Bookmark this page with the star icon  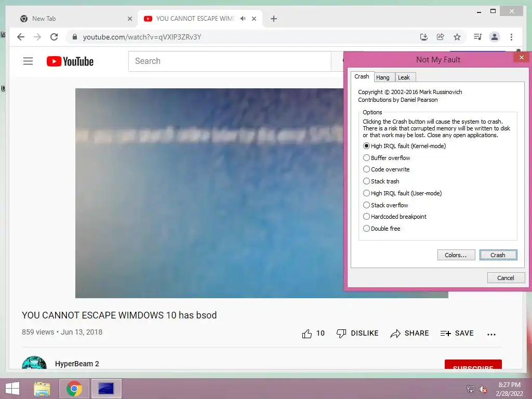[x=457, y=37]
